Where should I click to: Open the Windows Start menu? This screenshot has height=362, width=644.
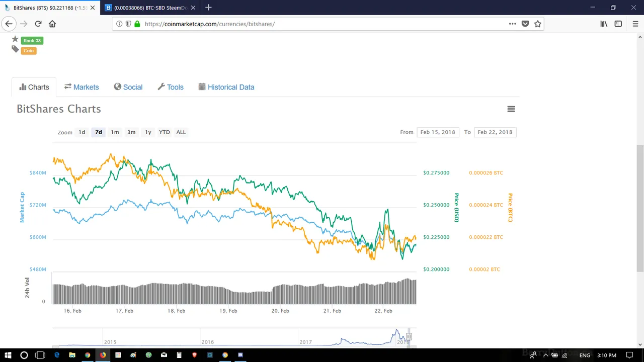8,355
